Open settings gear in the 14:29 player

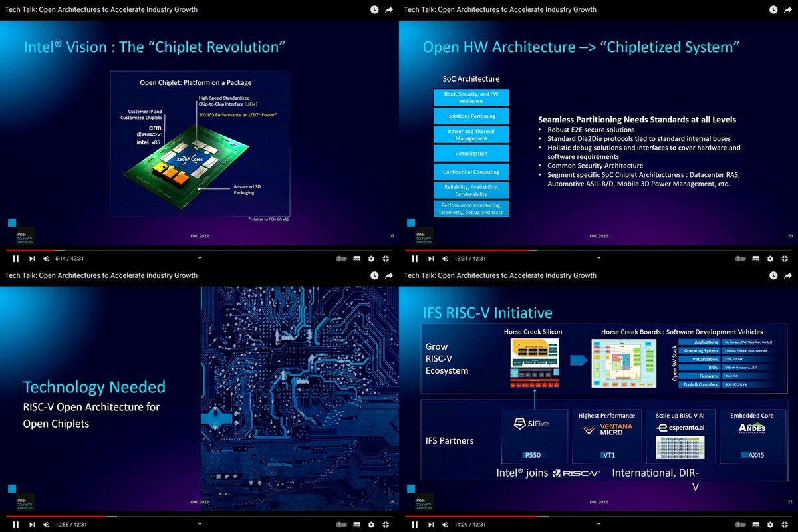point(770,524)
